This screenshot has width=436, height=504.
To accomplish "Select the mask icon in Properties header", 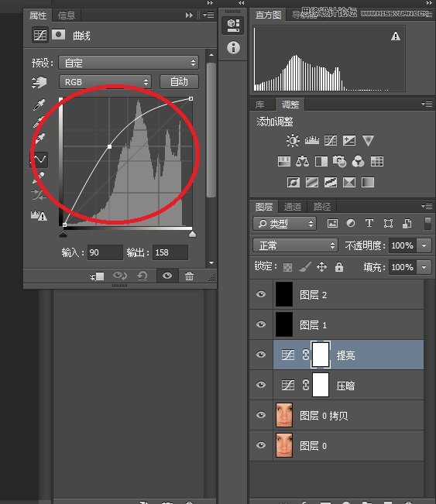I will (59, 34).
